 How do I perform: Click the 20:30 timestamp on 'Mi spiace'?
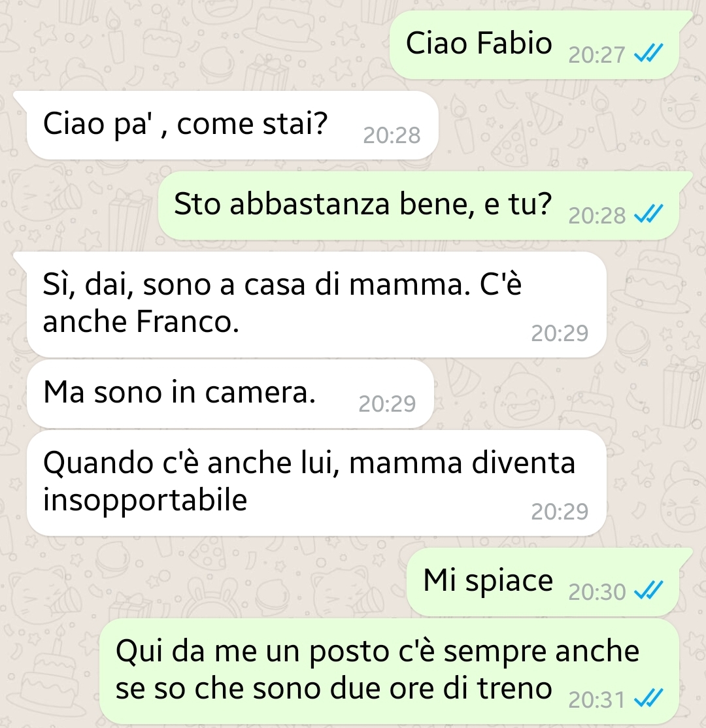(597, 592)
